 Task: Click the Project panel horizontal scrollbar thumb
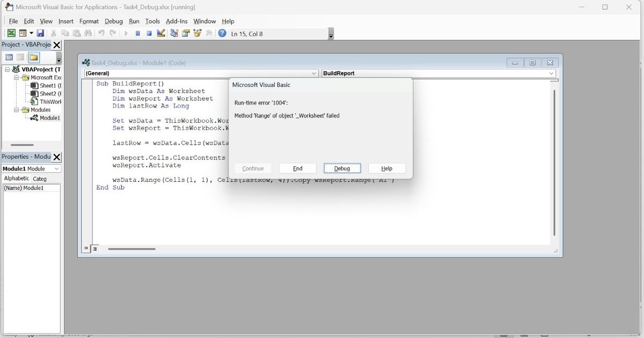tap(22, 145)
